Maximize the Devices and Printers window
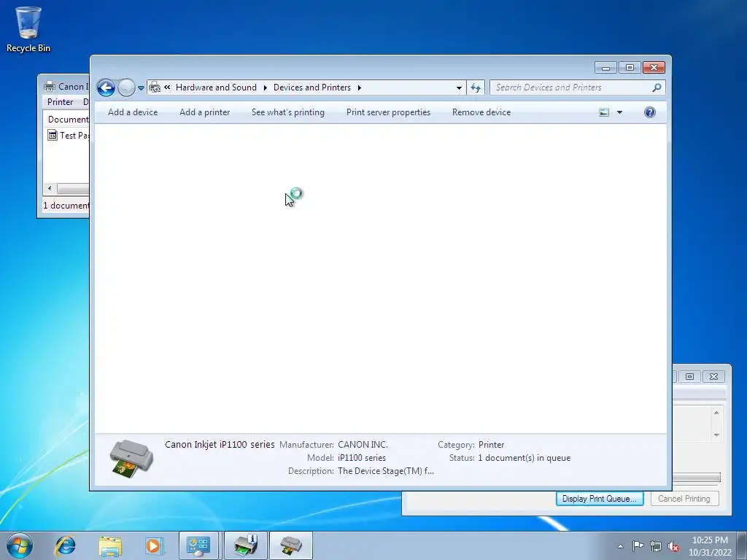Screen dimensions: 747x560 [630, 68]
